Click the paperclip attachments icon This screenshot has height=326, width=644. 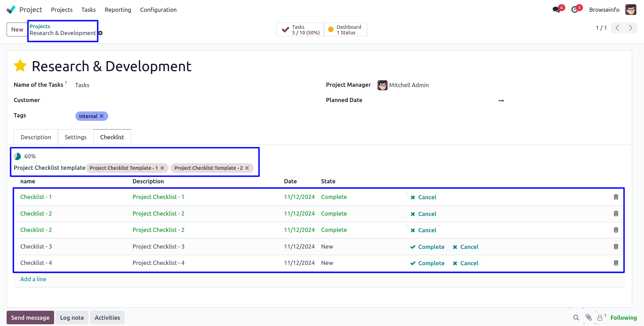coord(588,317)
